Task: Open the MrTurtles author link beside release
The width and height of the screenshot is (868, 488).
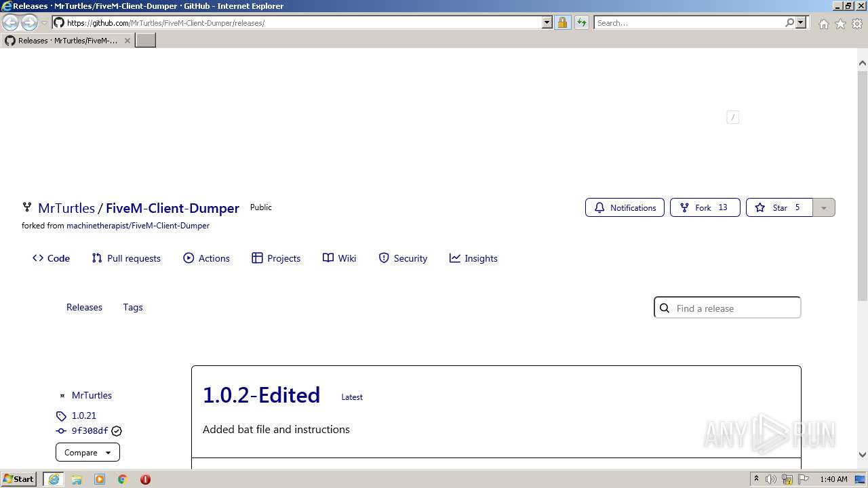Action: (x=92, y=395)
